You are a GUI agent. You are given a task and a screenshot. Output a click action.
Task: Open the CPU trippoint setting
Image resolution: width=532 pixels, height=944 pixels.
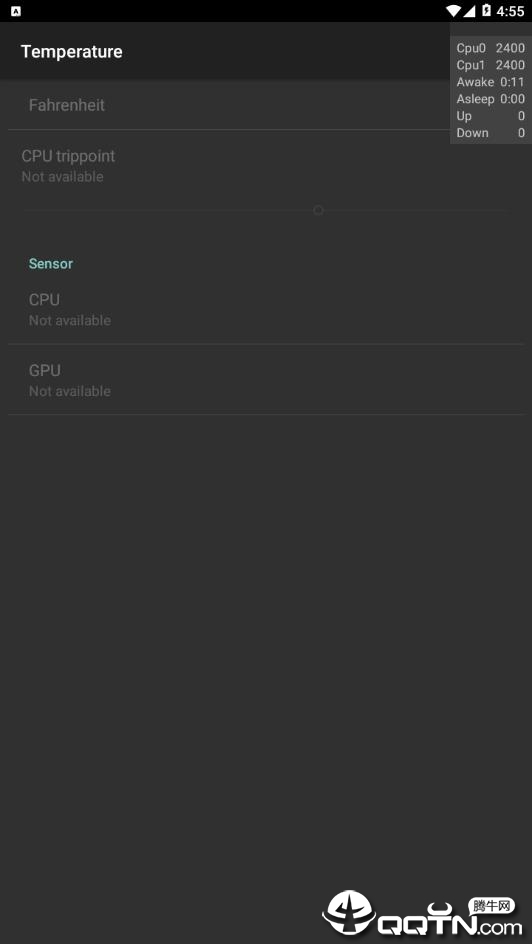[x=266, y=166]
